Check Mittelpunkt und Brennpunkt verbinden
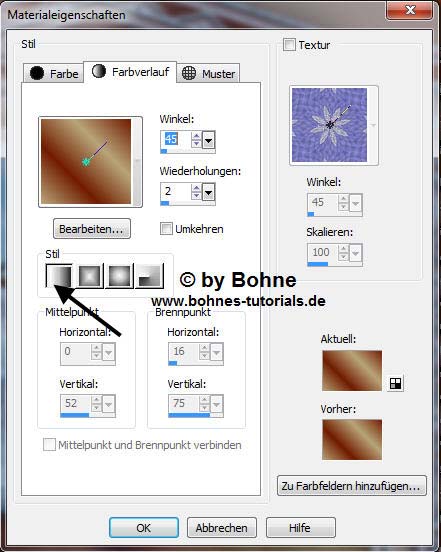This screenshot has height=552, width=441. [49, 444]
